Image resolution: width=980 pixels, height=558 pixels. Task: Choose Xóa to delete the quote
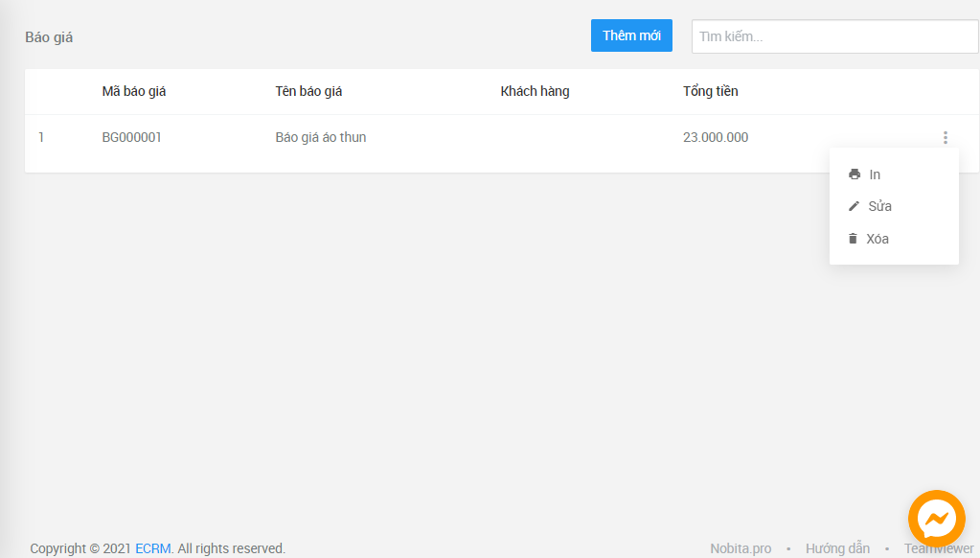(877, 239)
